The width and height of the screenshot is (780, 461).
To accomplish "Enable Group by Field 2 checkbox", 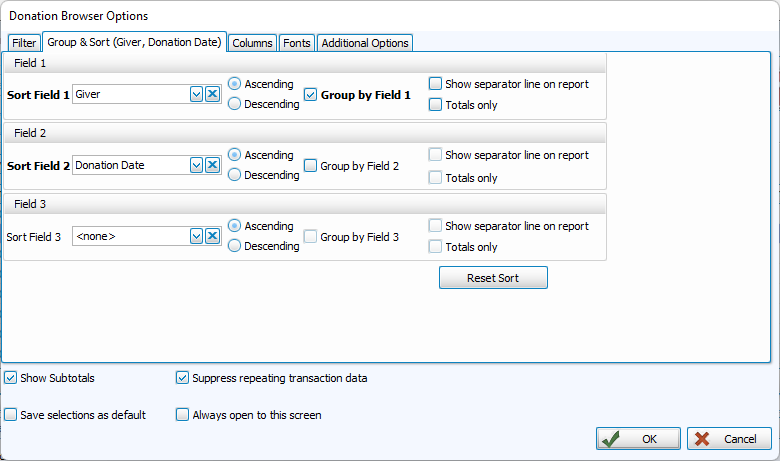I will (311, 166).
